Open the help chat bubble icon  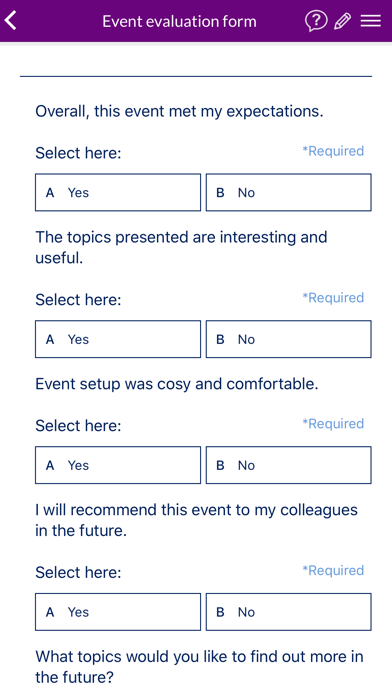pyautogui.click(x=316, y=21)
